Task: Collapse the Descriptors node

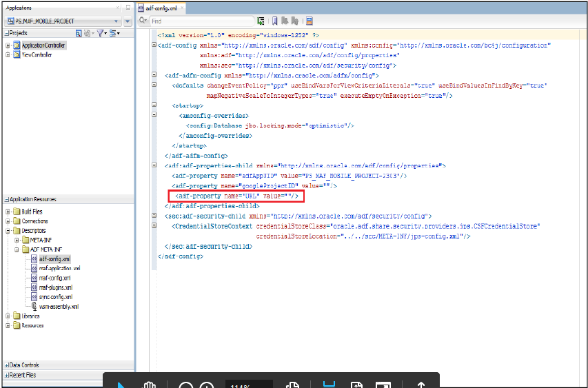Action: pyautogui.click(x=8, y=231)
